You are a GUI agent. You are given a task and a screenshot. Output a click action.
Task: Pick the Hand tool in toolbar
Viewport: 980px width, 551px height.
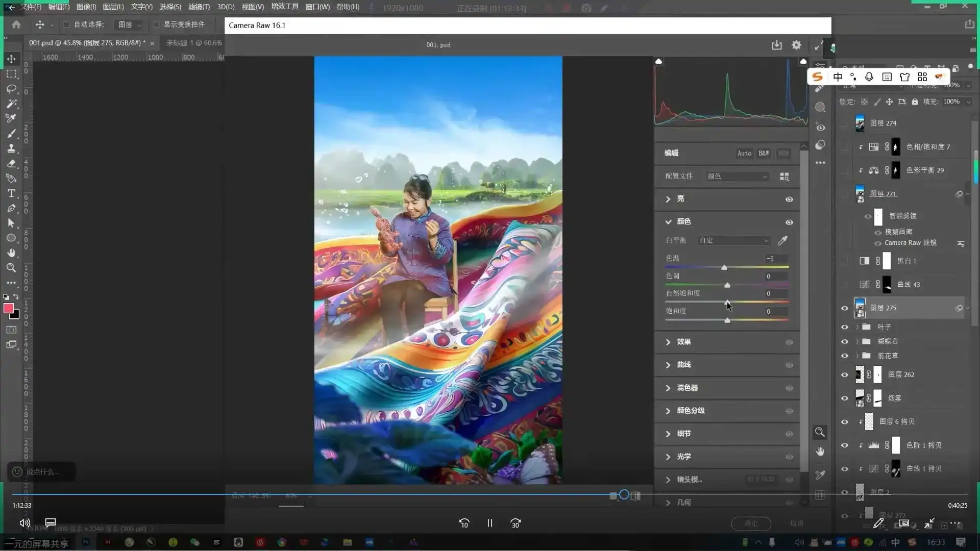pos(11,253)
